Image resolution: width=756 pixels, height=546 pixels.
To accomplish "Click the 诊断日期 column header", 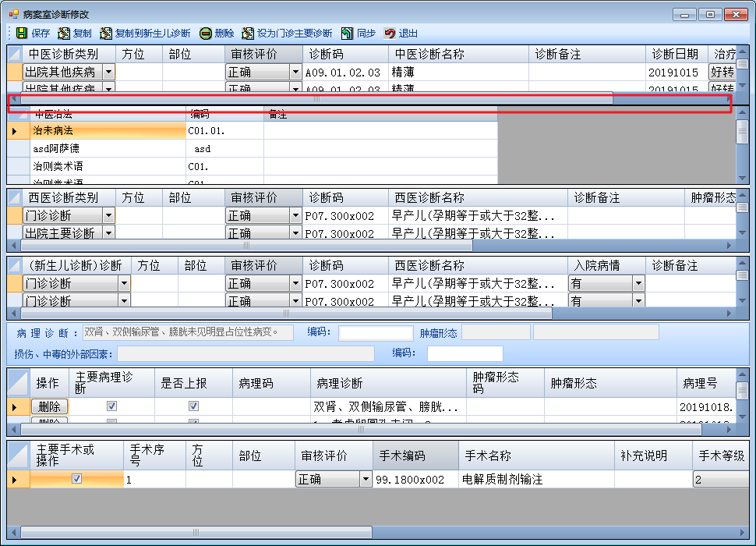I will tap(677, 54).
